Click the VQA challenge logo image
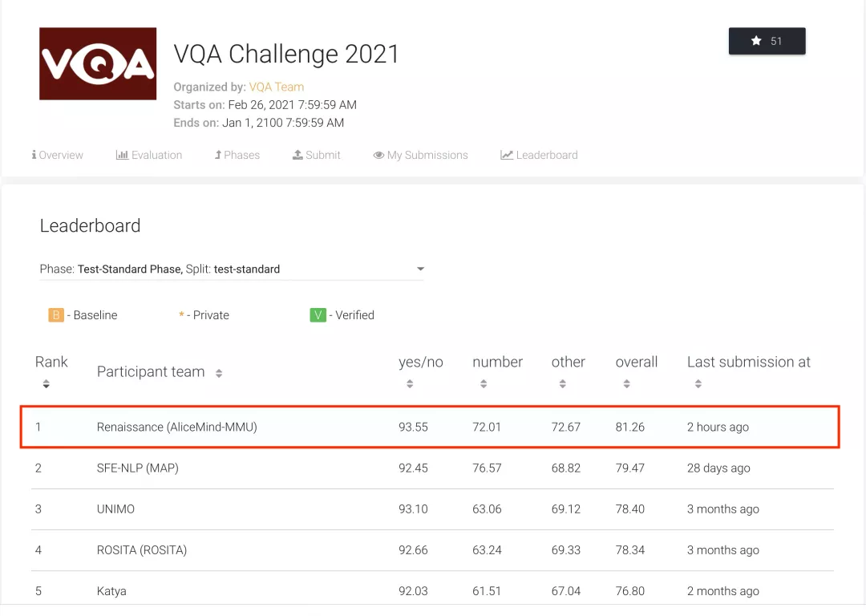This screenshot has width=866, height=616. 98,63
